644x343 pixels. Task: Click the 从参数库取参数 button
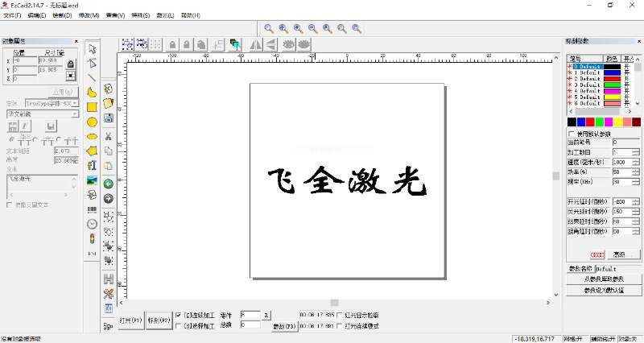coord(603,279)
